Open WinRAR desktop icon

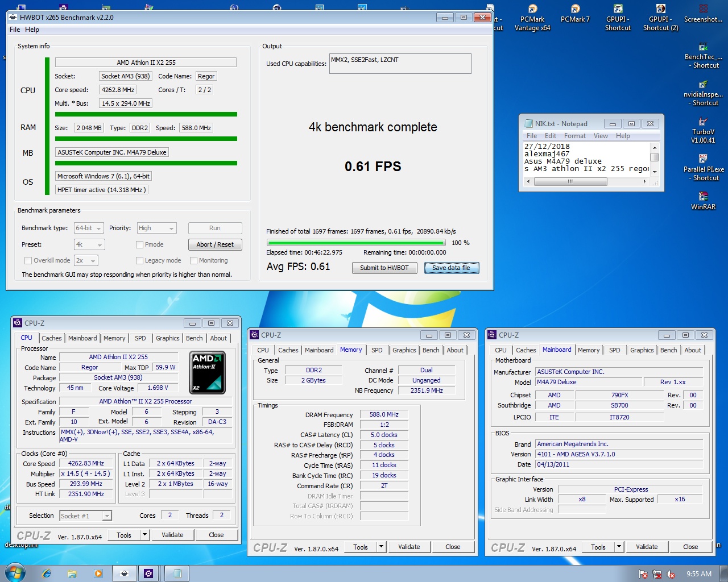point(703,201)
